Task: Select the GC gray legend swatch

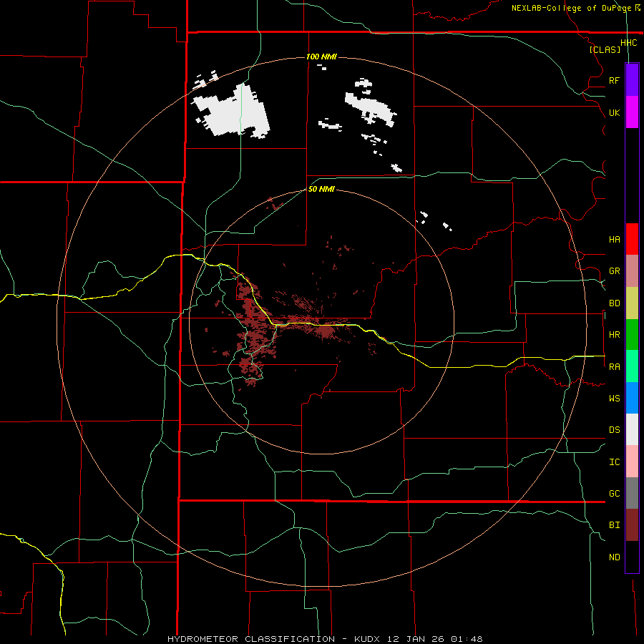Action: (632, 493)
